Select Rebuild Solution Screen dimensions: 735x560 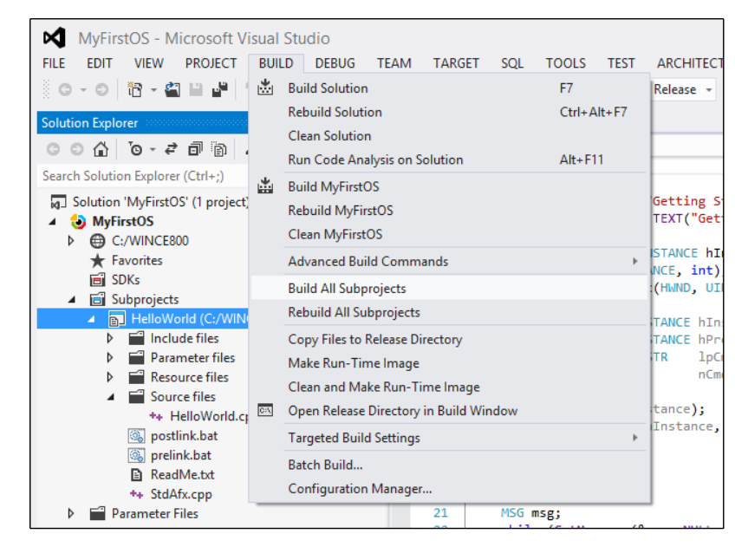coord(449,112)
